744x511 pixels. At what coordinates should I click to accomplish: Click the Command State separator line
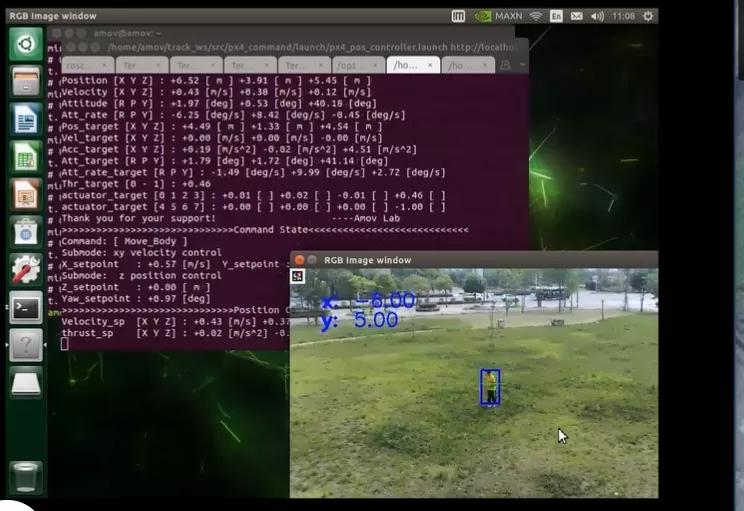coord(265,230)
